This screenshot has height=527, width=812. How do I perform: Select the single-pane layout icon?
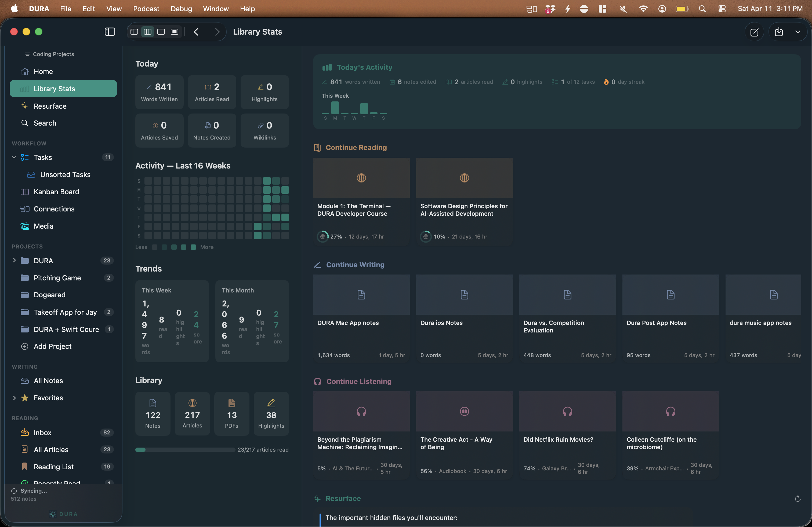tap(134, 32)
